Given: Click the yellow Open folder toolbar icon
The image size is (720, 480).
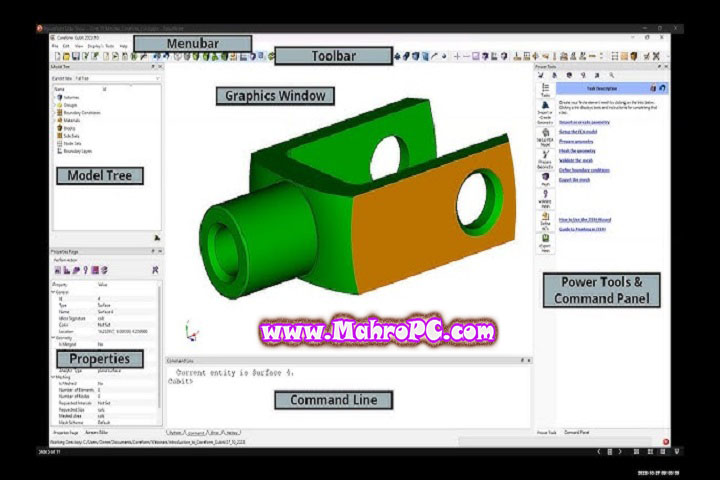Looking at the screenshot, I should 66,56.
